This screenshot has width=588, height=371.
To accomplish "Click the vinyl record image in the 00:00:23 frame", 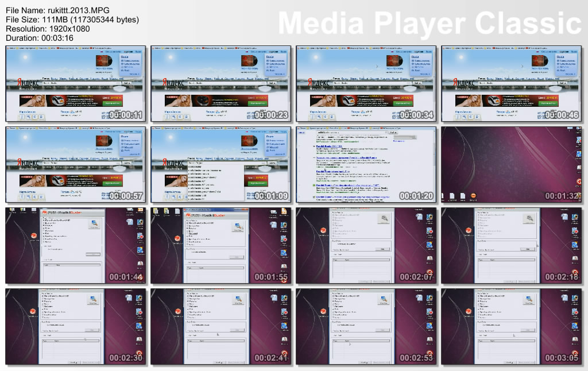I will pos(250,61).
